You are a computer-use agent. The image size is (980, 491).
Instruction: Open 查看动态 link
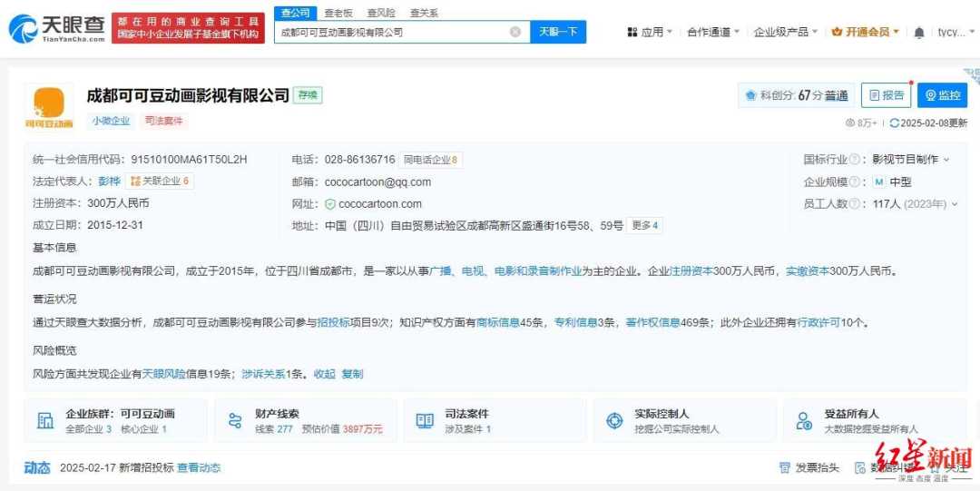coord(199,468)
